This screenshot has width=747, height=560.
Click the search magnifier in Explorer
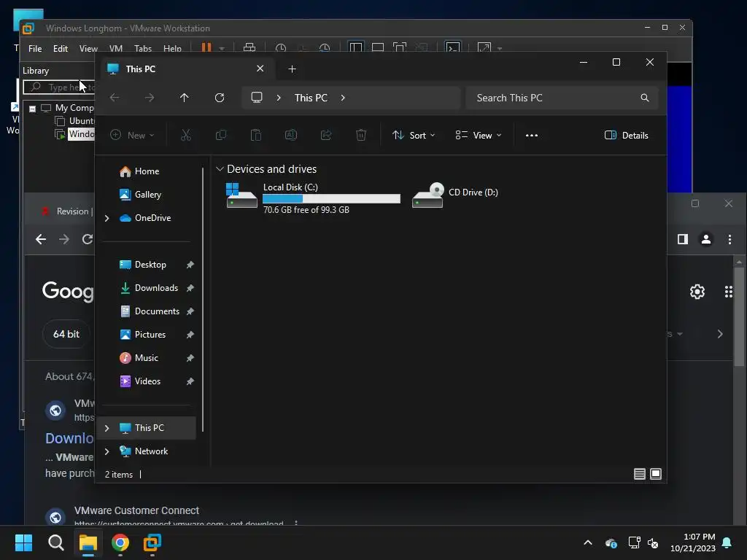pyautogui.click(x=645, y=98)
